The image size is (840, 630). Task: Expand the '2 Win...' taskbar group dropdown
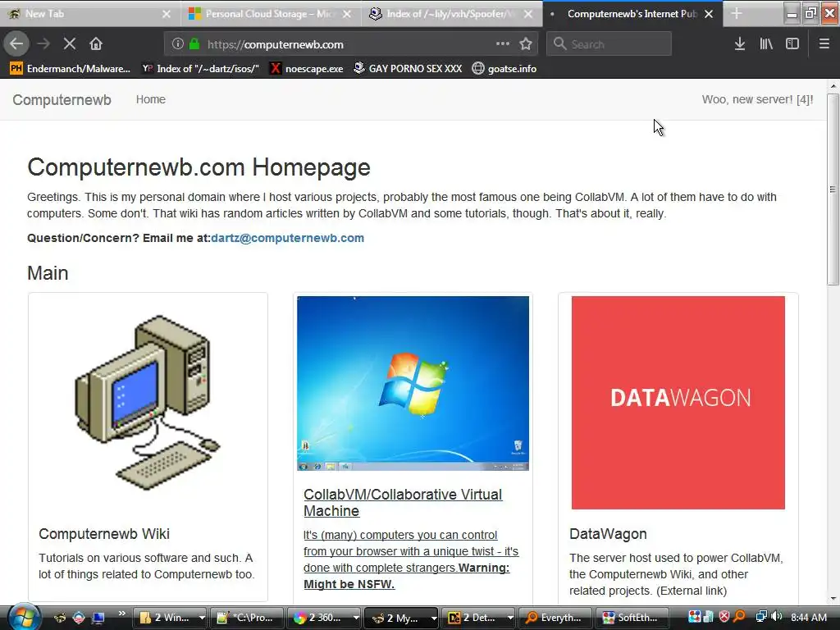click(202, 619)
